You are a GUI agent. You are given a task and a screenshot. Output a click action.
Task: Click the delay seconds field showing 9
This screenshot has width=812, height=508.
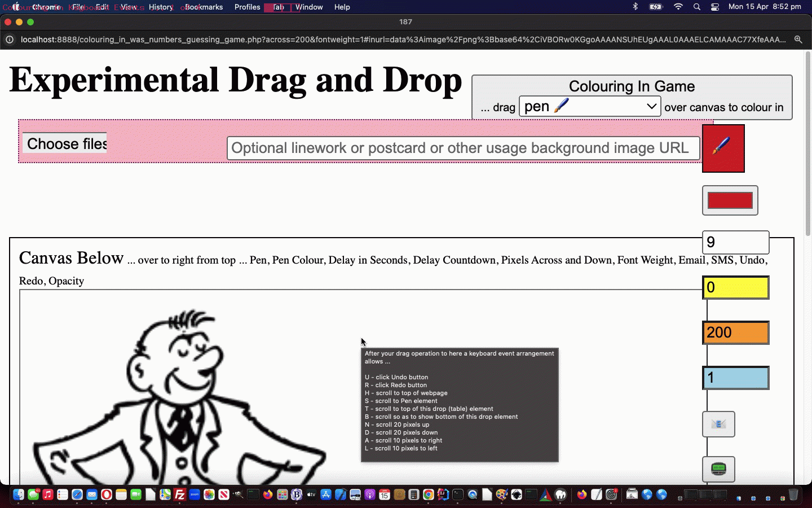pos(735,242)
